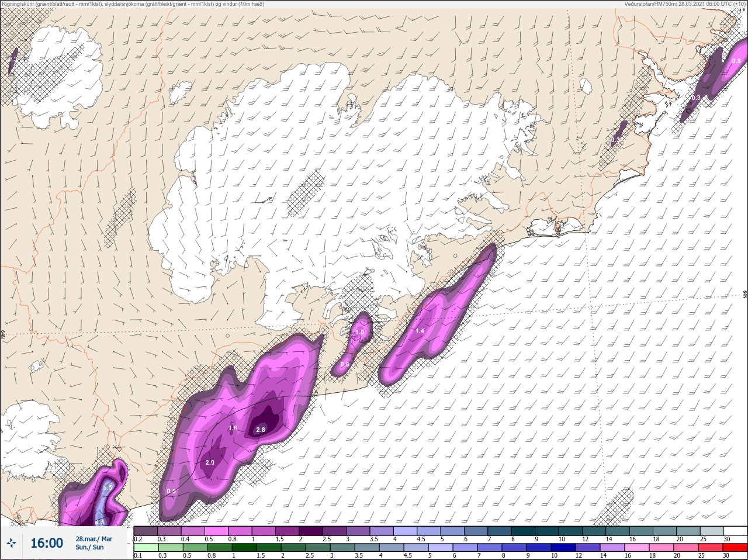Select the darkest purple upper-legend swatch labeled 2
748x560 pixels.
click(310, 531)
